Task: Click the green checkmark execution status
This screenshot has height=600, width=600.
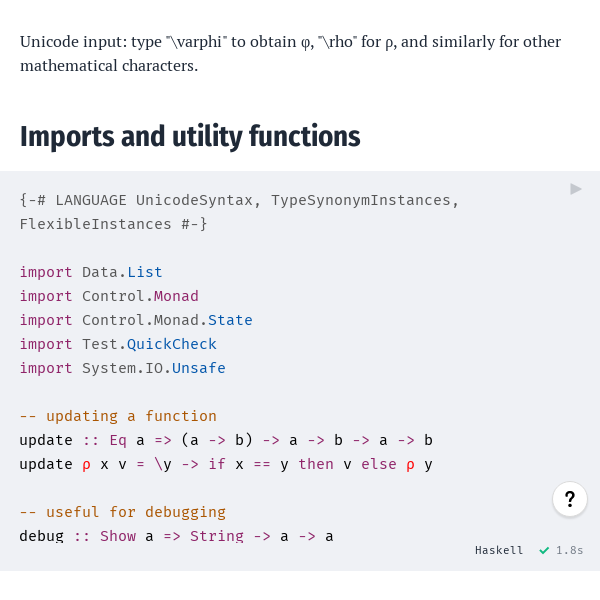Action: coord(544,550)
